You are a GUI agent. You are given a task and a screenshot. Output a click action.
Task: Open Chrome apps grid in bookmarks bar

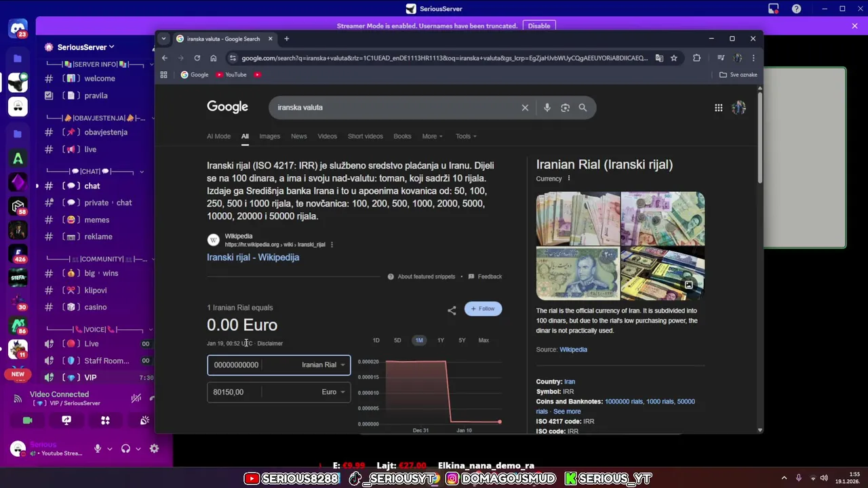coord(163,75)
